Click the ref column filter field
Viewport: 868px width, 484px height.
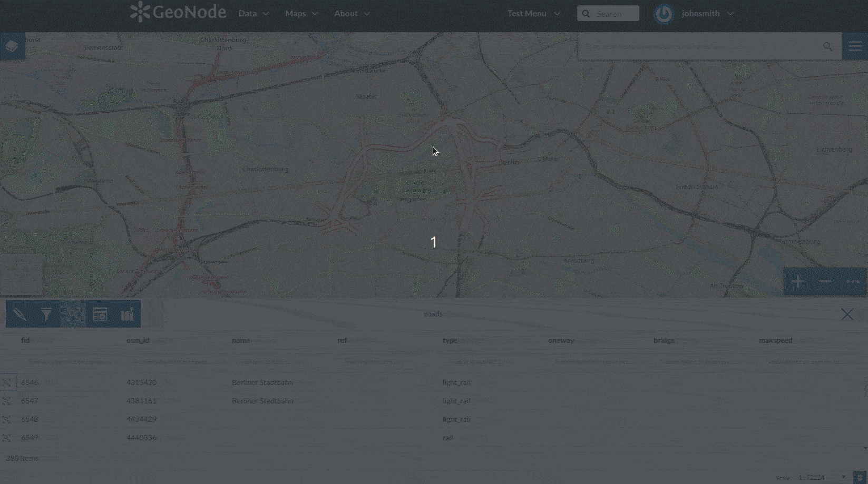(385, 362)
